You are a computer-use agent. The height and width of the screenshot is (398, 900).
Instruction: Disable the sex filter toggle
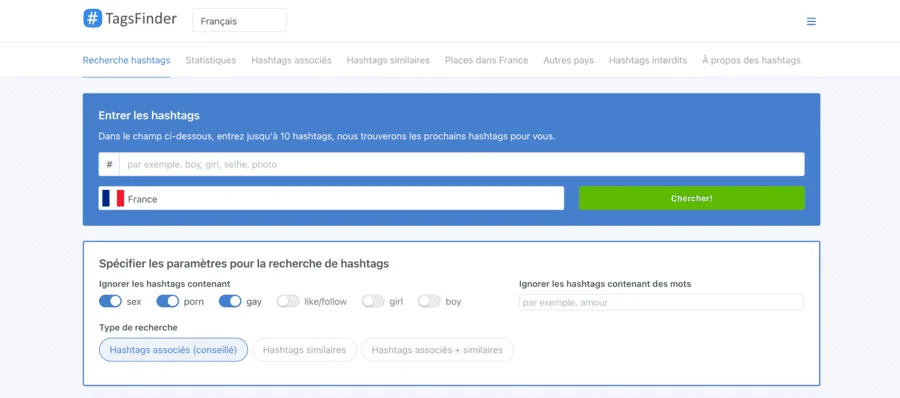click(x=110, y=302)
